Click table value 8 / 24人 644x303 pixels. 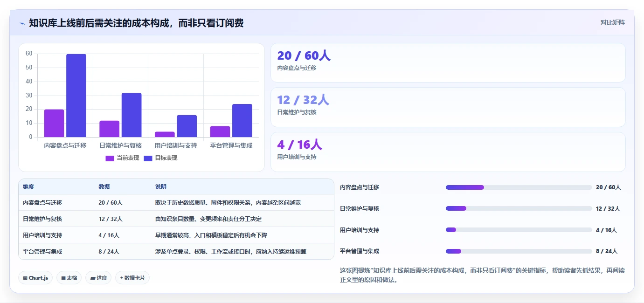coord(109,251)
